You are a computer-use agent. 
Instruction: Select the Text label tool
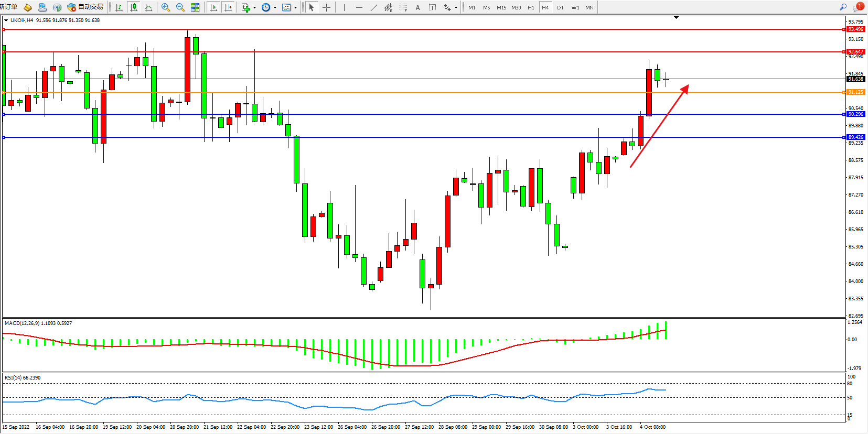(x=417, y=7)
